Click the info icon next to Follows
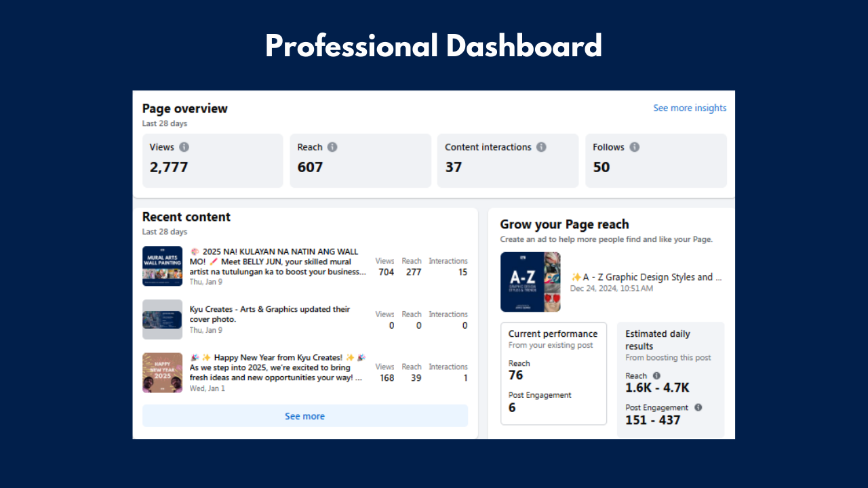Image resolution: width=868 pixels, height=488 pixels. pos(634,147)
